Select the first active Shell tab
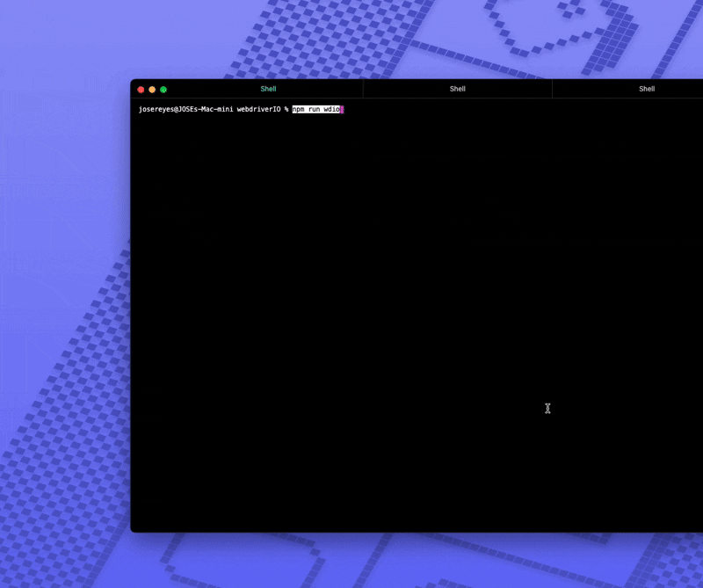Image resolution: width=703 pixels, height=588 pixels. click(268, 89)
